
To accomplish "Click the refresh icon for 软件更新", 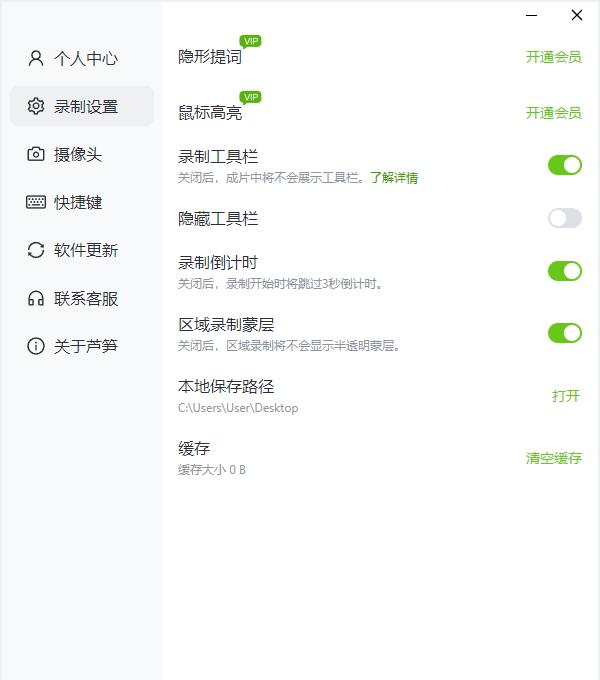I will (36, 250).
